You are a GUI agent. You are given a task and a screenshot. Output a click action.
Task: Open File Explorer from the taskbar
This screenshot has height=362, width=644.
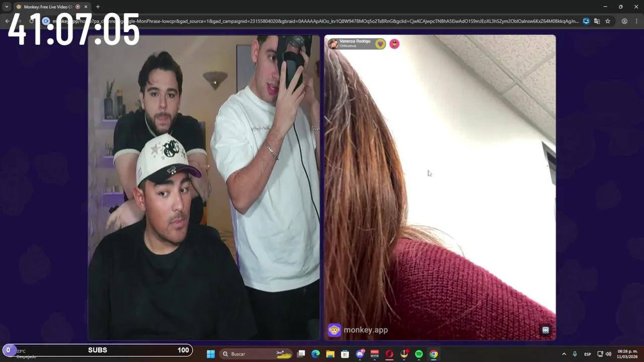[x=330, y=354]
